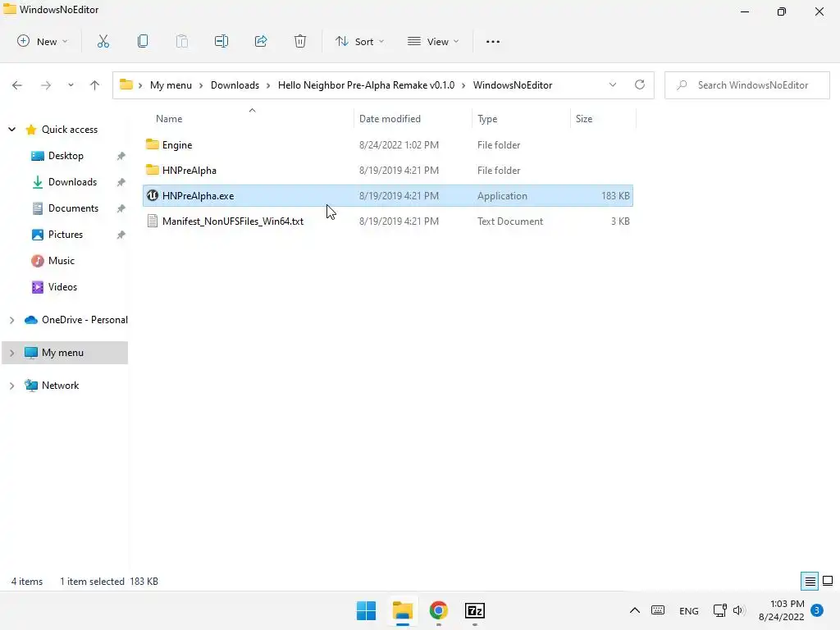Open the Sort dropdown

click(x=359, y=41)
